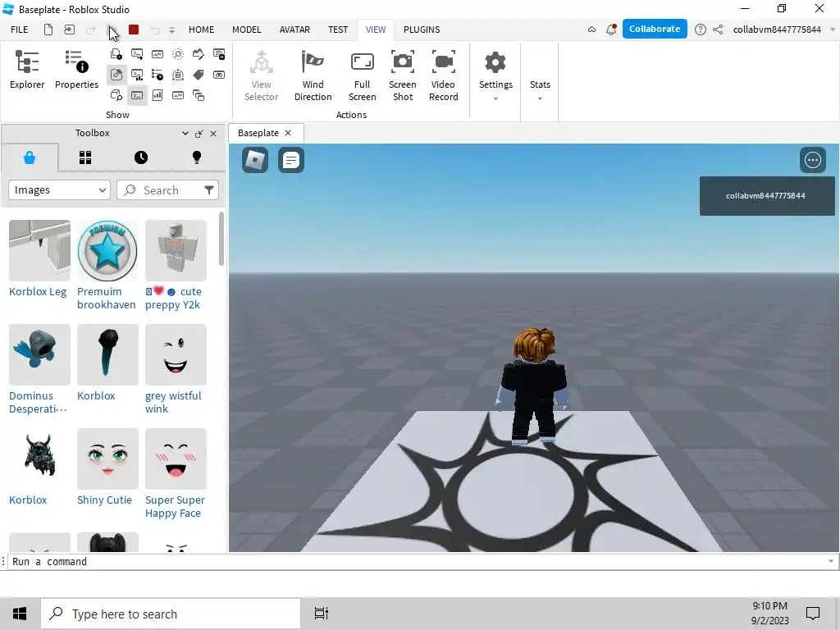
Task: Click the share icon next to username
Action: (x=718, y=30)
